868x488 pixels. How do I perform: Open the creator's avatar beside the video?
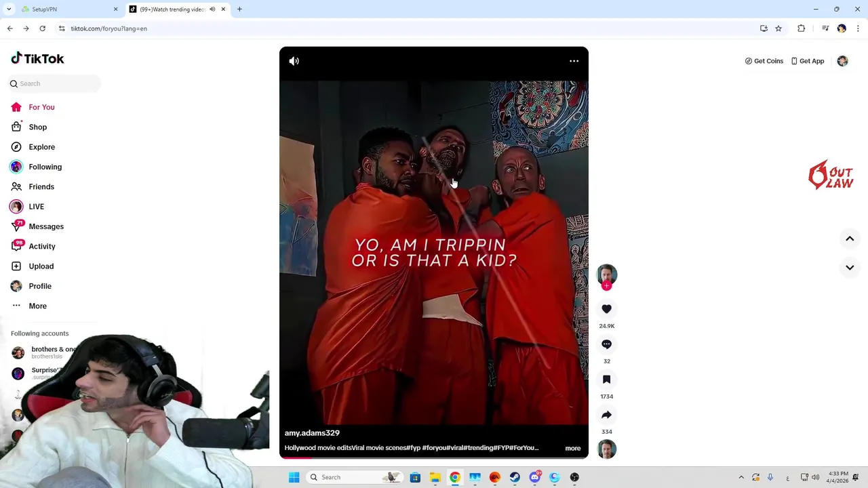pyautogui.click(x=606, y=274)
